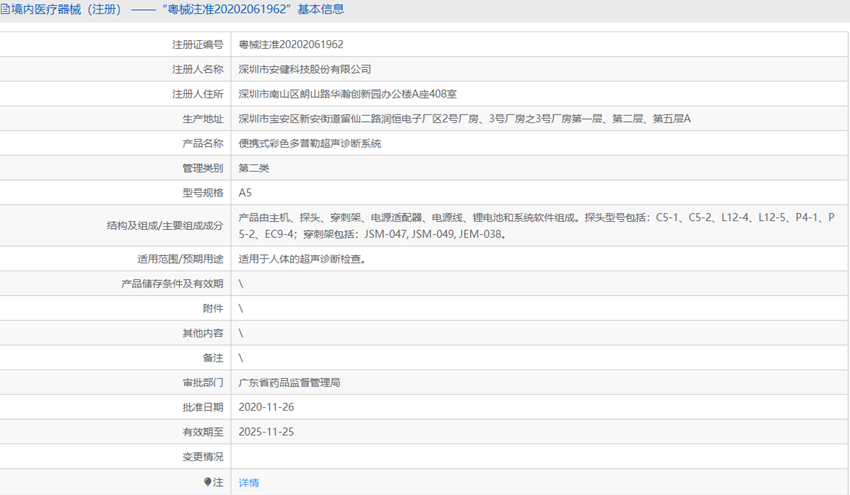Click the 管理类别 label

203,168
